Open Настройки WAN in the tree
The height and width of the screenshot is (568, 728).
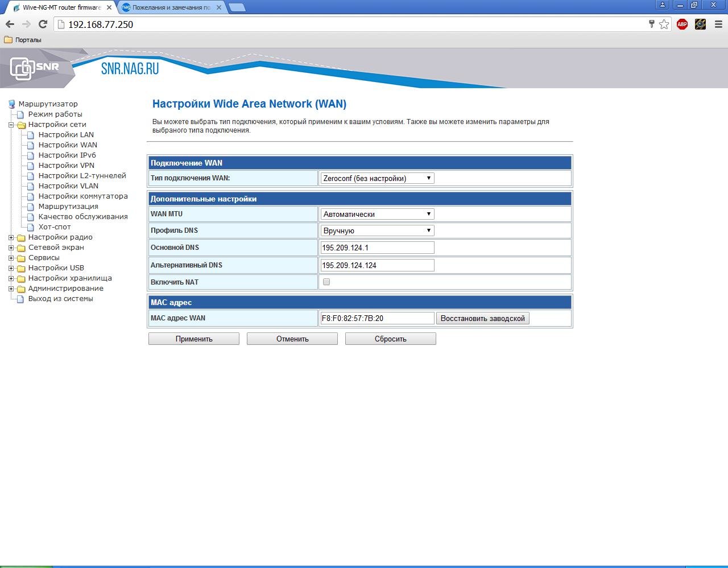click(68, 145)
